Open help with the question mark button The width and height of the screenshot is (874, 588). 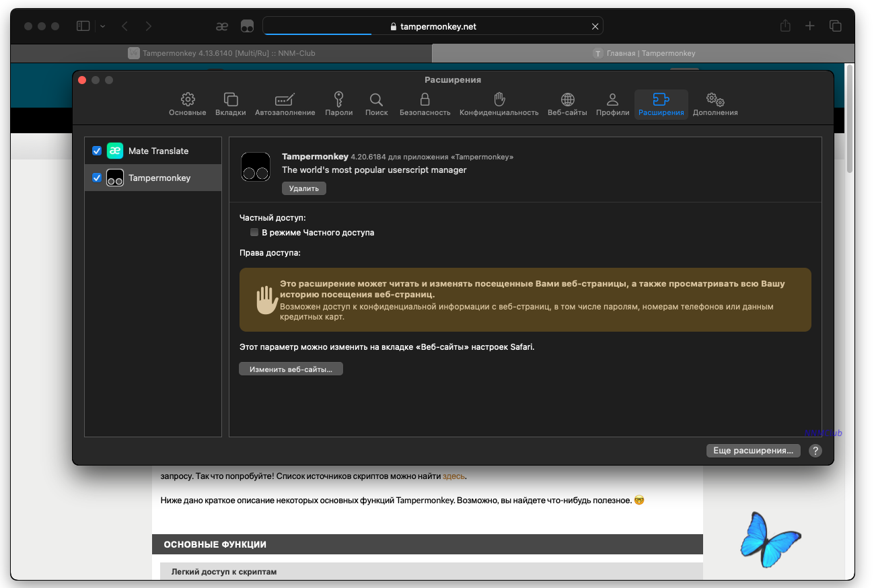pyautogui.click(x=815, y=451)
